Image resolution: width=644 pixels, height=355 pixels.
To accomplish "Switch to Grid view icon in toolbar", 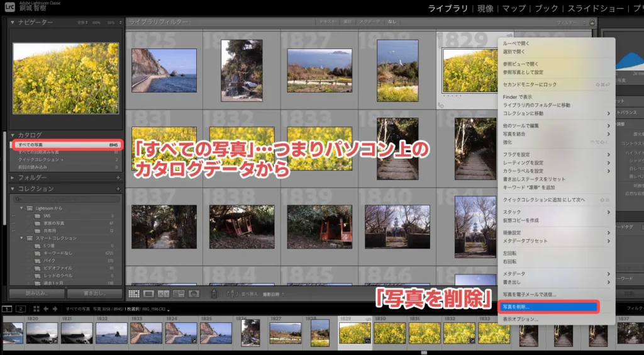I will pyautogui.click(x=133, y=293).
